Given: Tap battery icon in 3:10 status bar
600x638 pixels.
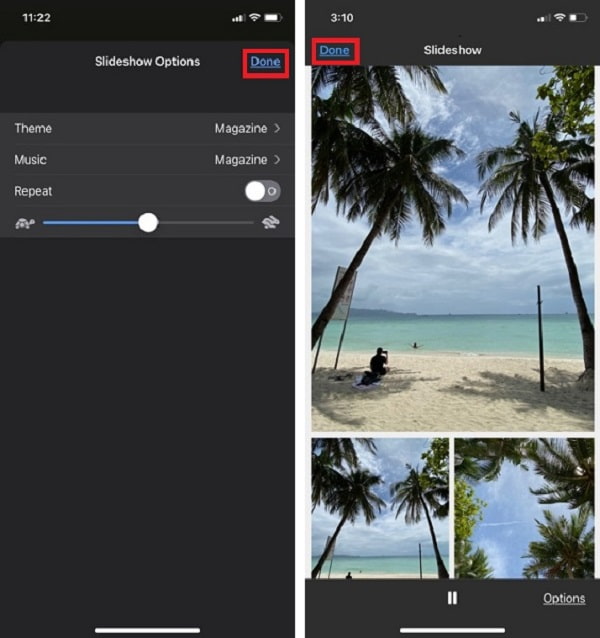Looking at the screenshot, I should pyautogui.click(x=578, y=17).
